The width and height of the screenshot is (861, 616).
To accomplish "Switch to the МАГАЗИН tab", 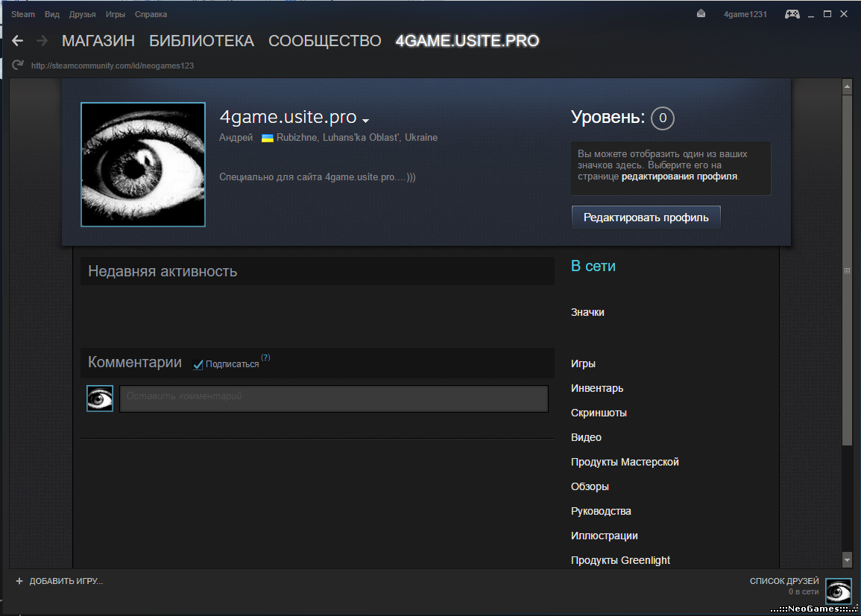I will (x=98, y=40).
